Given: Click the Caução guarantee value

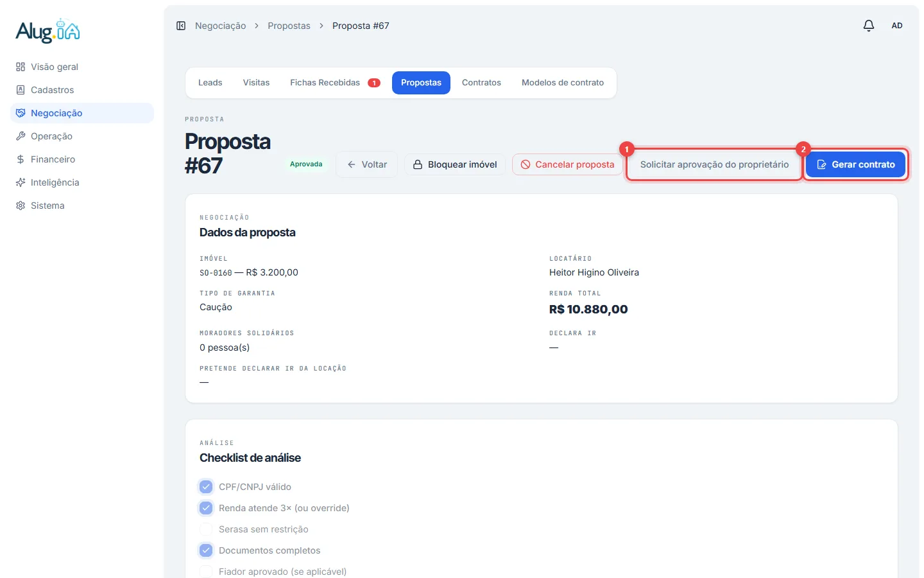Looking at the screenshot, I should pos(216,307).
